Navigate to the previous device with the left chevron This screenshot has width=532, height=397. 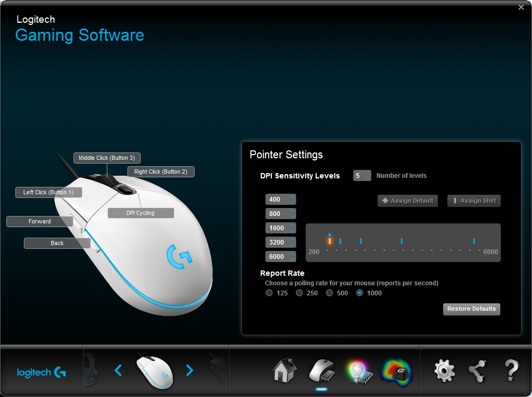tap(118, 371)
